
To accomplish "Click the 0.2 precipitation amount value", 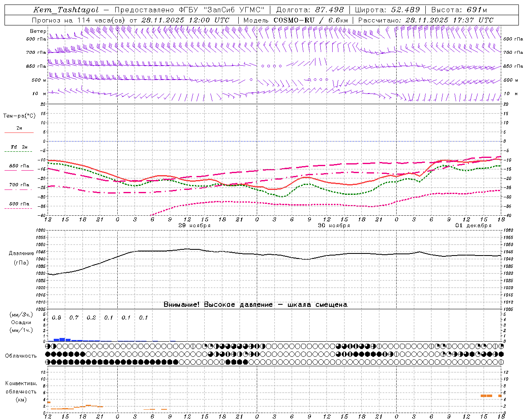I will click(91, 318).
